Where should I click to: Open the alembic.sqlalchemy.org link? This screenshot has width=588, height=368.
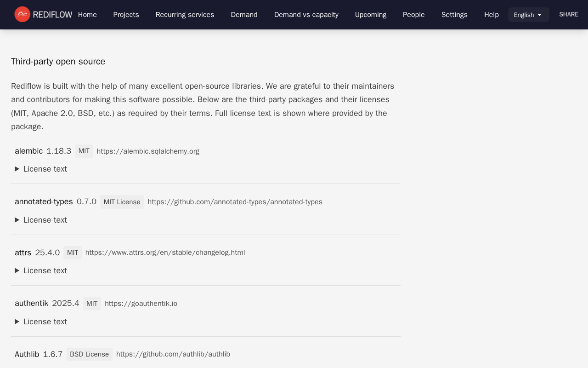(148, 151)
